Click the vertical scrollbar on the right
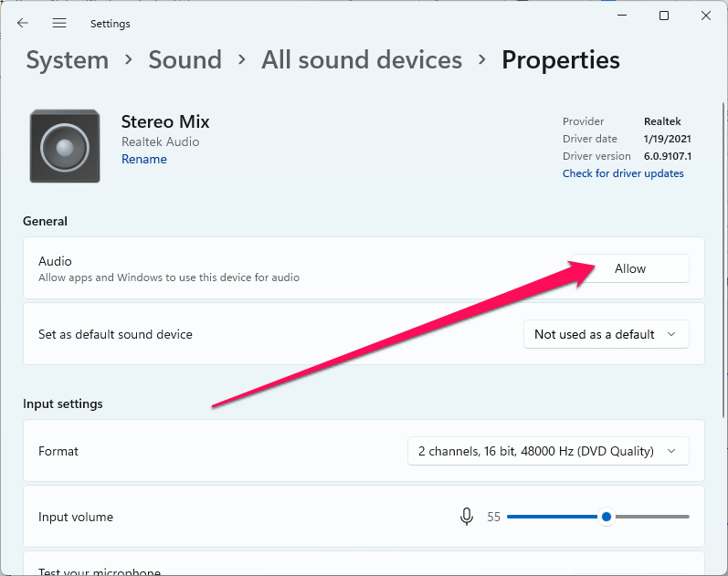Viewport: 728px width, 576px height. point(723,260)
